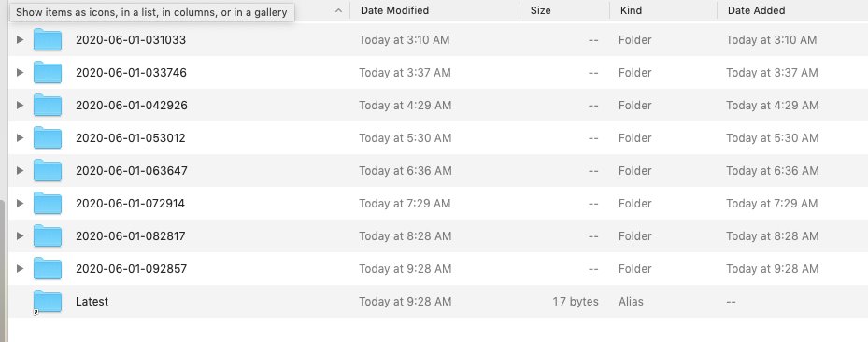Expand the 2020-06-01-042926 disclosure triangle
868x342 pixels.
[x=20, y=106]
